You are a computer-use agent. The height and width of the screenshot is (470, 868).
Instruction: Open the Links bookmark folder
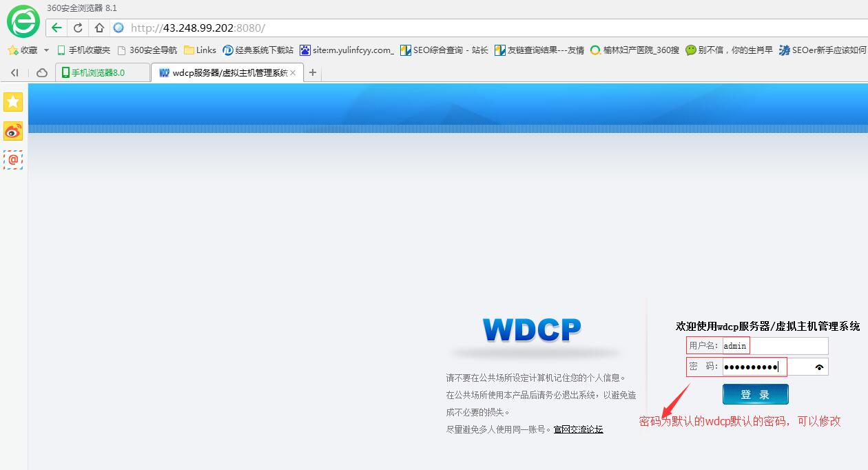[x=199, y=50]
